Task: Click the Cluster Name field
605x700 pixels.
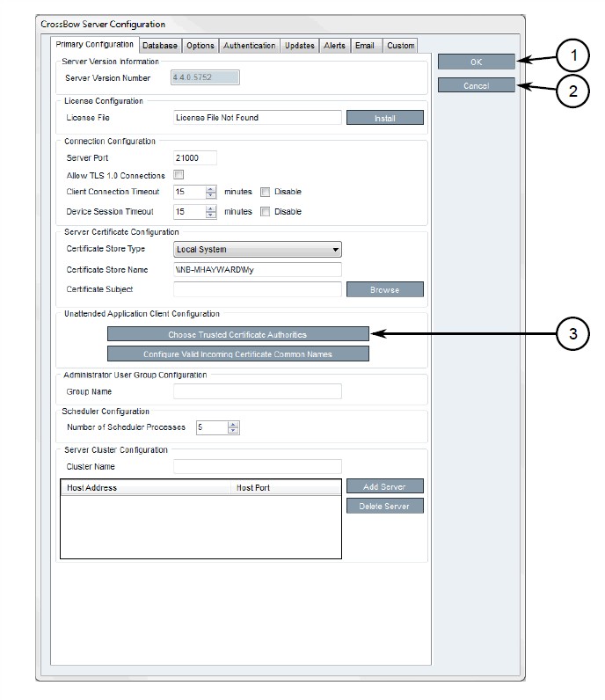Action: (x=258, y=466)
